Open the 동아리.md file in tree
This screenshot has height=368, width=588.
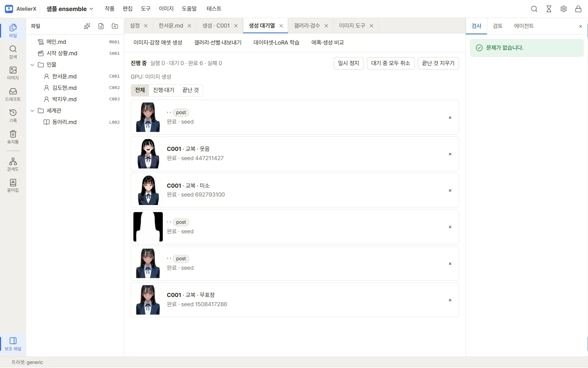pos(75,122)
